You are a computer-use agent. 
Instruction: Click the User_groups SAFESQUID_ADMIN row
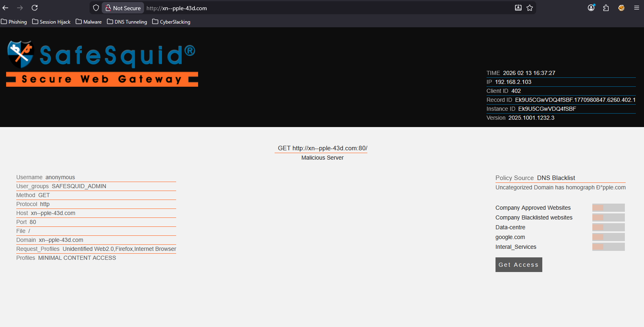point(96,186)
